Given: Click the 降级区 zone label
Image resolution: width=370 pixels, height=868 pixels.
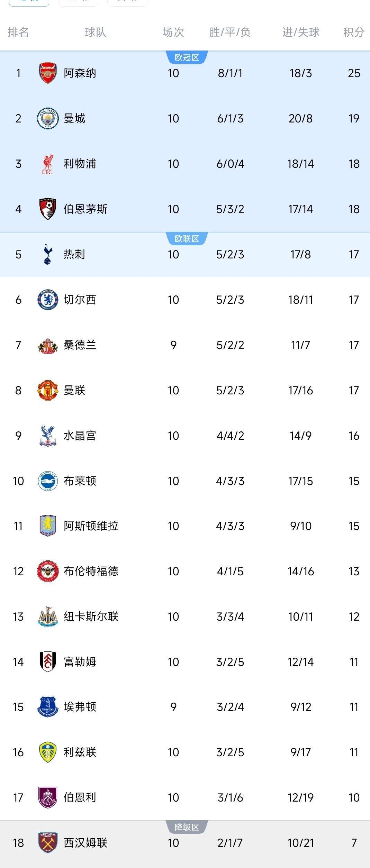Looking at the screenshot, I should (187, 827).
